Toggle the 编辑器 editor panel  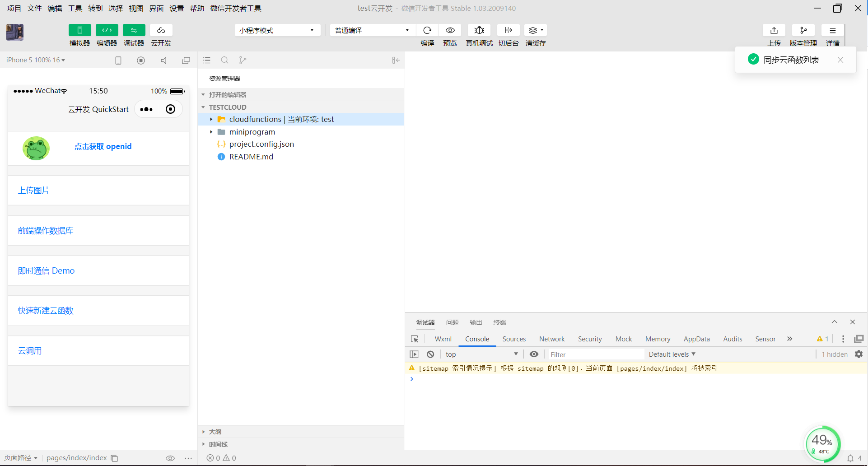click(x=107, y=34)
